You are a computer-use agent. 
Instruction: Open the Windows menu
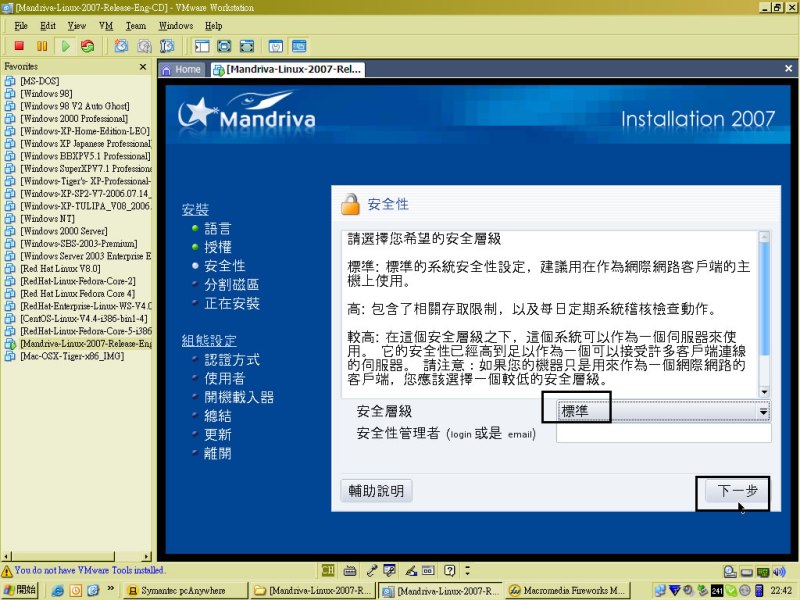176,26
